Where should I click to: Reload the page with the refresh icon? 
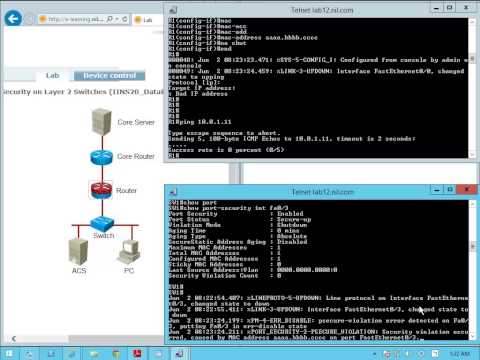point(125,19)
